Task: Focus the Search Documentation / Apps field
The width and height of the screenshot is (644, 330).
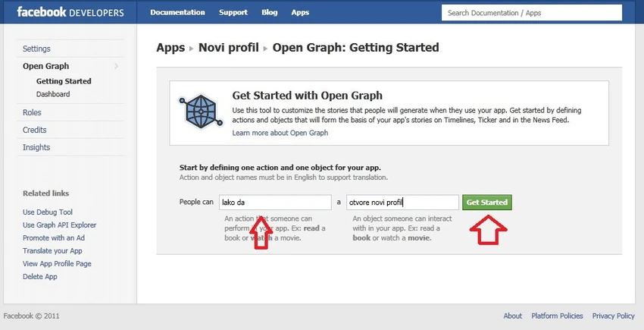Action: click(x=532, y=13)
